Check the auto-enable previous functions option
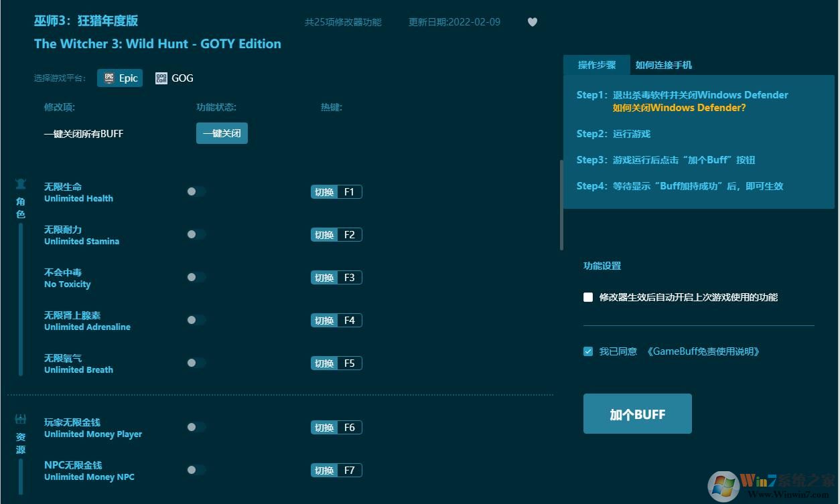840x504 pixels. (x=587, y=297)
